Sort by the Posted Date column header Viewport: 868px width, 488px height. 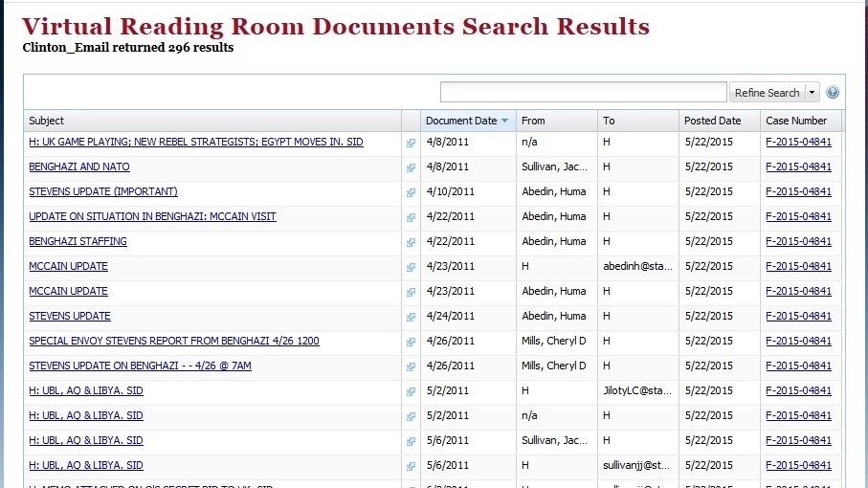[711, 121]
